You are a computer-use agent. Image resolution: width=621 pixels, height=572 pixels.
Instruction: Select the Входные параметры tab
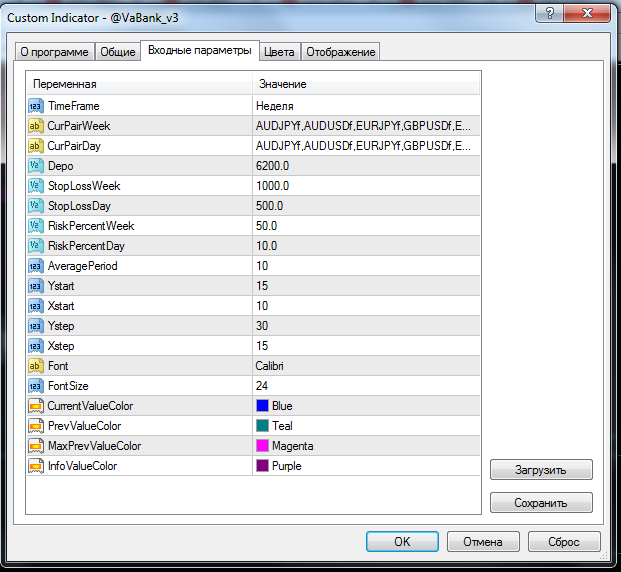[x=200, y=50]
